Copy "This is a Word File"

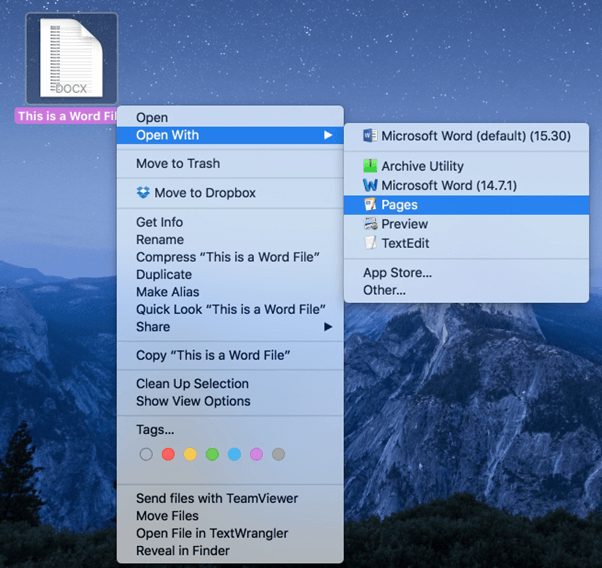(x=230, y=355)
